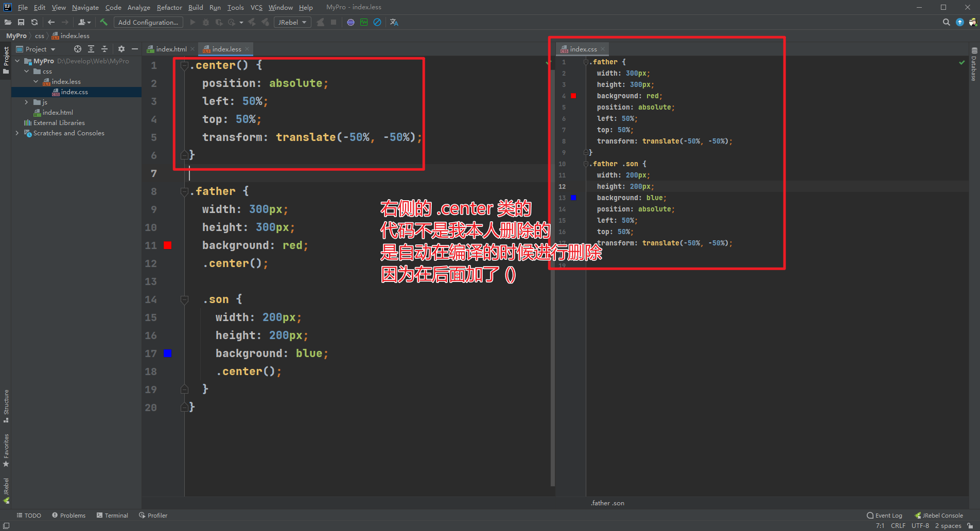
Task: Open JRebel configuration dropdown
Action: (292, 22)
